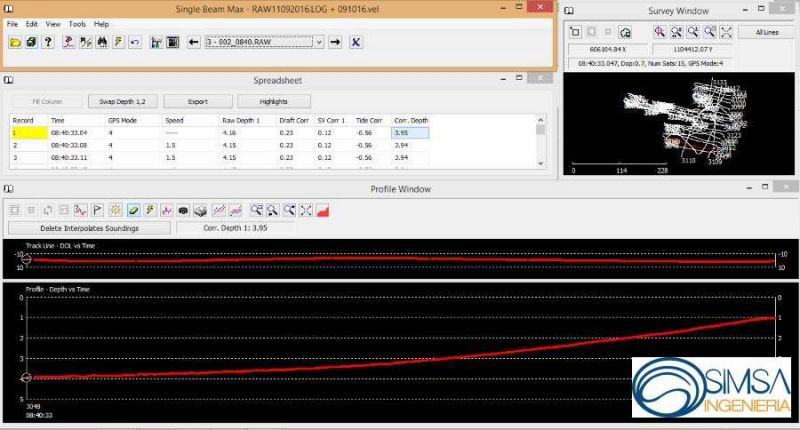Screen dimensions: 800x430
Task: Click the Export button in Spreadsheet
Action: tap(197, 101)
